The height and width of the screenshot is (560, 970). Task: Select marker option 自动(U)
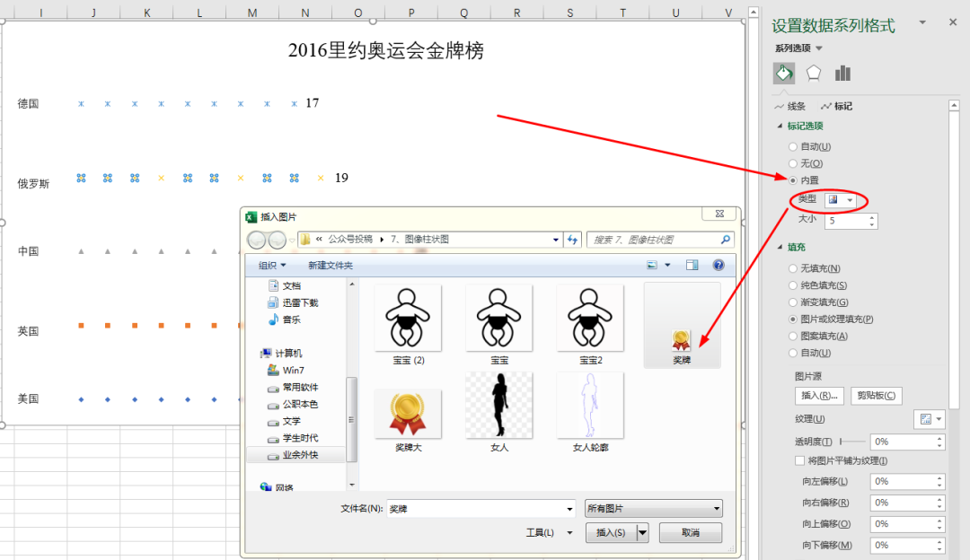point(792,146)
